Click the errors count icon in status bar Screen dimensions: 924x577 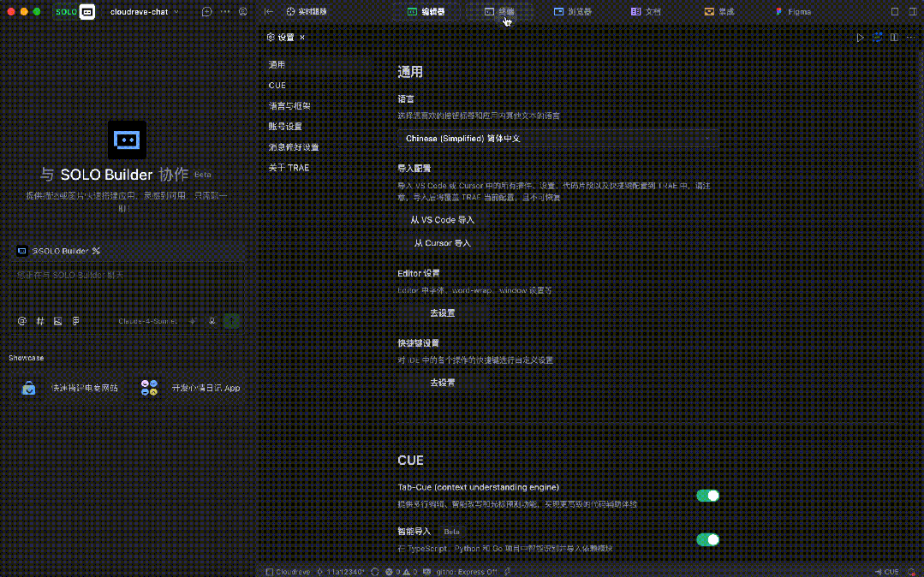392,572
